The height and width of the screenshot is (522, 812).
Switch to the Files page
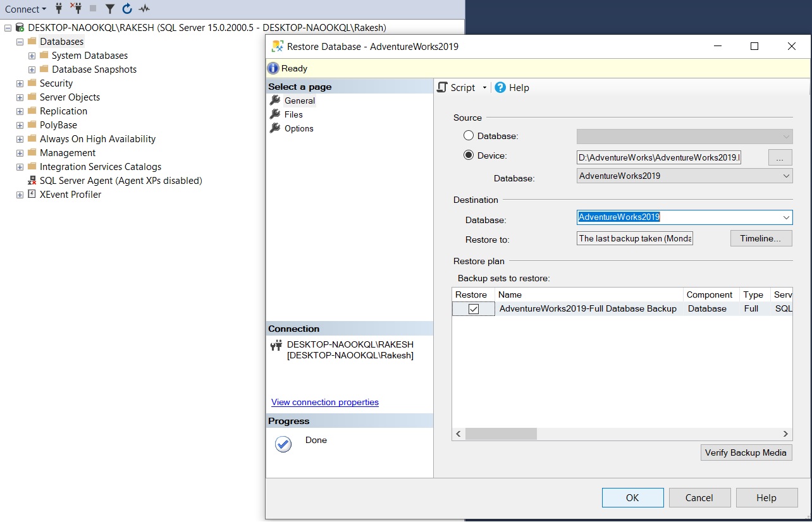[x=293, y=114]
